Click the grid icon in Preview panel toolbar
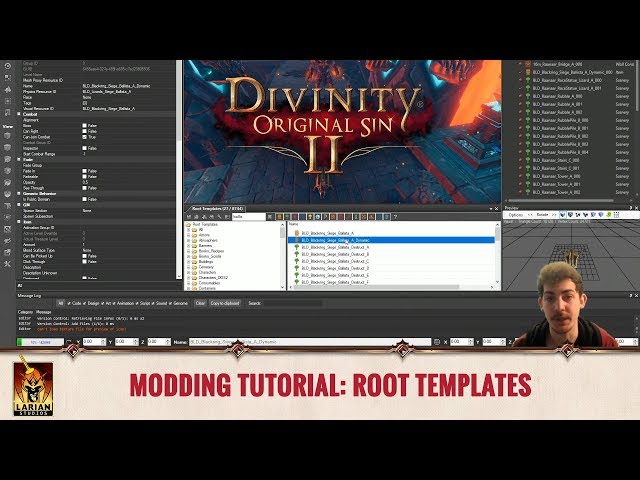Viewport: 640px width, 480px height. pyautogui.click(x=616, y=215)
